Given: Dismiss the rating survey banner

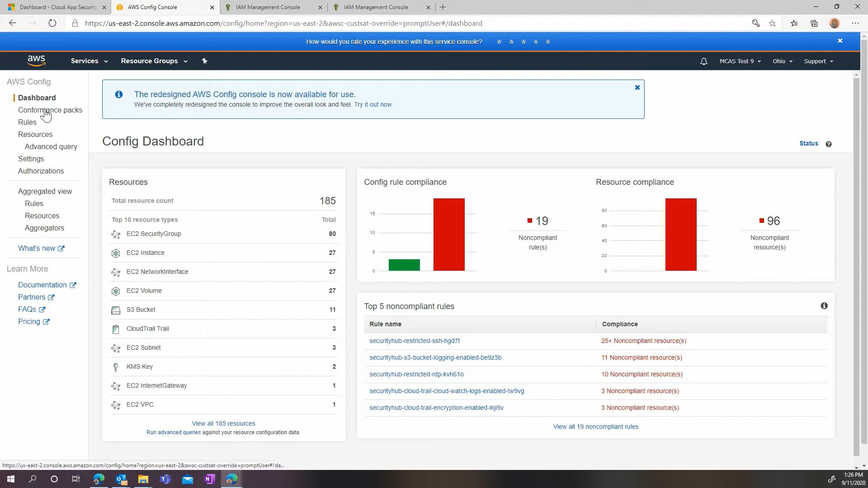Looking at the screenshot, I should [840, 41].
